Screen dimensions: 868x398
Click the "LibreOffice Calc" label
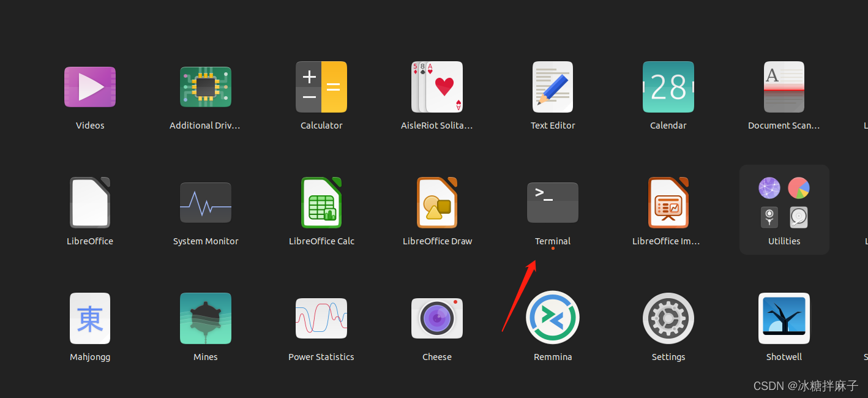(x=321, y=241)
